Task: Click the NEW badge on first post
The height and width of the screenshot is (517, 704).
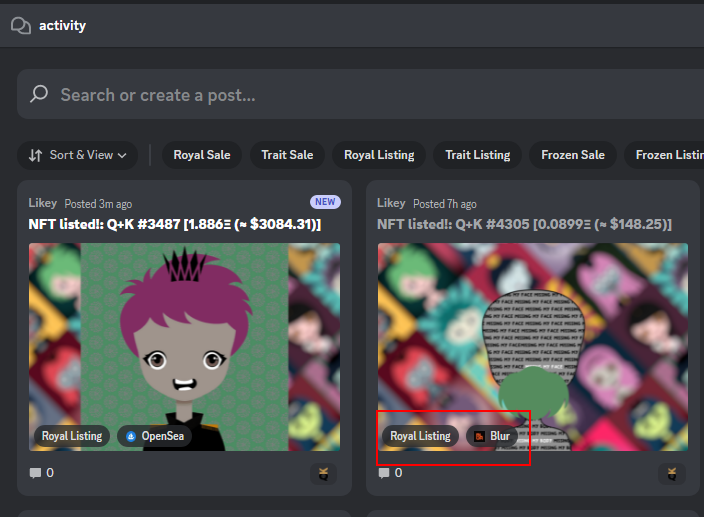Action: [x=325, y=202]
